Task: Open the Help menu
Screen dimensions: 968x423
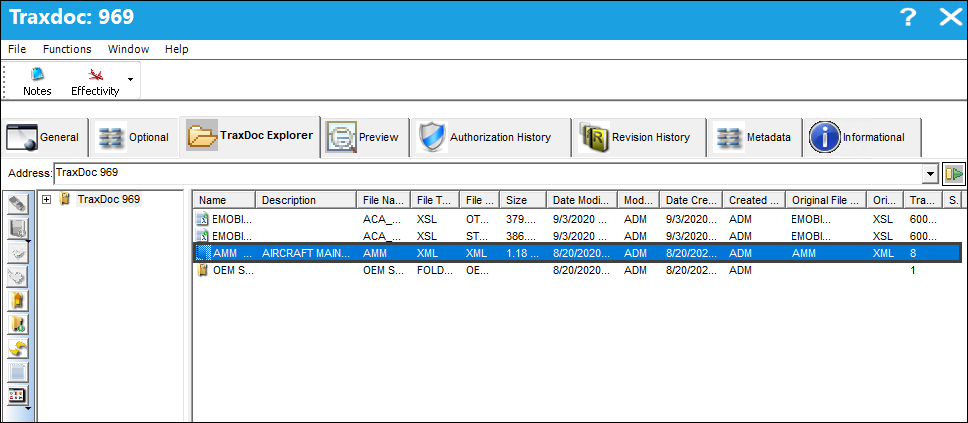Action: tap(177, 49)
